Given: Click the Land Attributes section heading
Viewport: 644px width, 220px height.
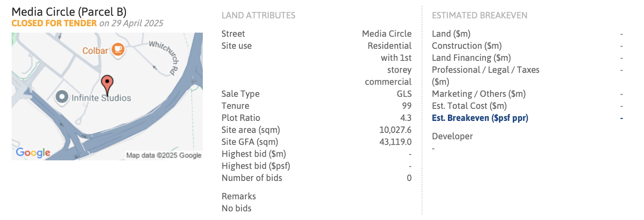Looking at the screenshot, I should point(258,15).
